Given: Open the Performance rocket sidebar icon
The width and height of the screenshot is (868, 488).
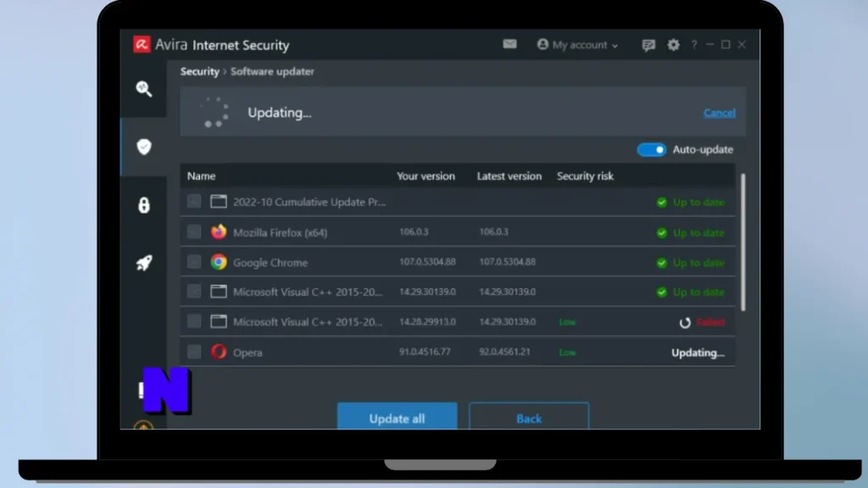Looking at the screenshot, I should 144,263.
